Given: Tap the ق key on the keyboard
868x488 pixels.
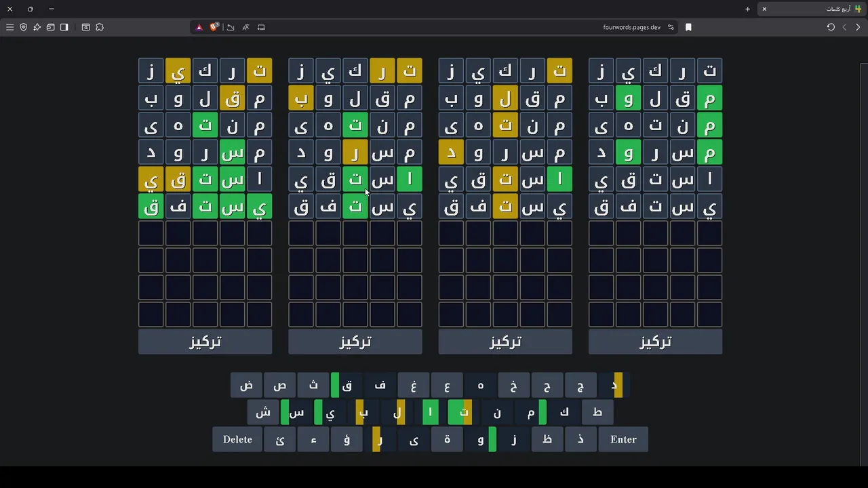Looking at the screenshot, I should (x=347, y=385).
